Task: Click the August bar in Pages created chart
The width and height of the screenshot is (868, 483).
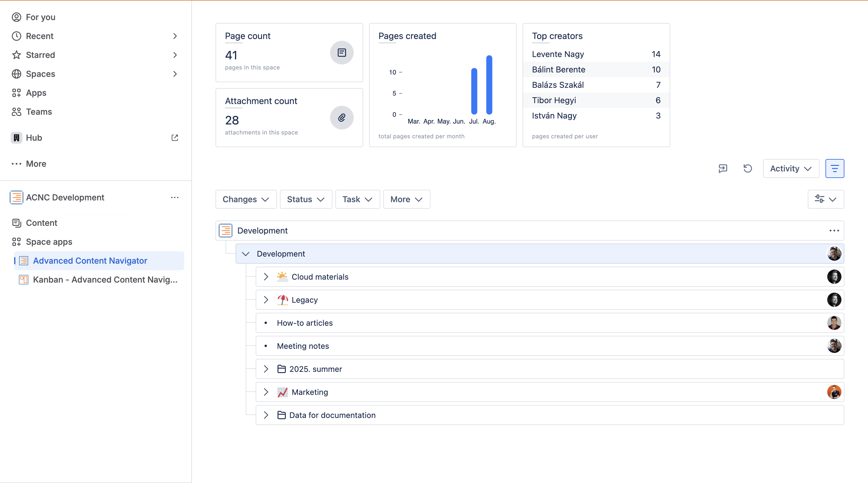Action: (x=489, y=85)
